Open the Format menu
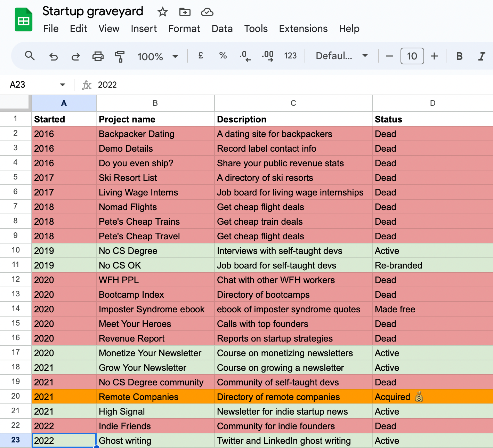Image resolution: width=493 pixels, height=448 pixels. pos(184,29)
